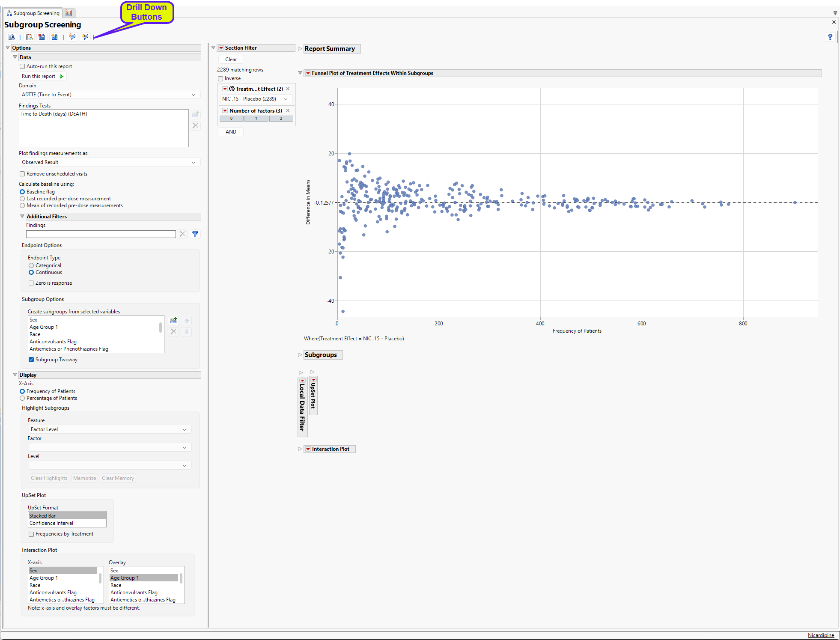Screen dimensions: 840x640
Task: Open the bar chart tab
Action: pyautogui.click(x=69, y=13)
